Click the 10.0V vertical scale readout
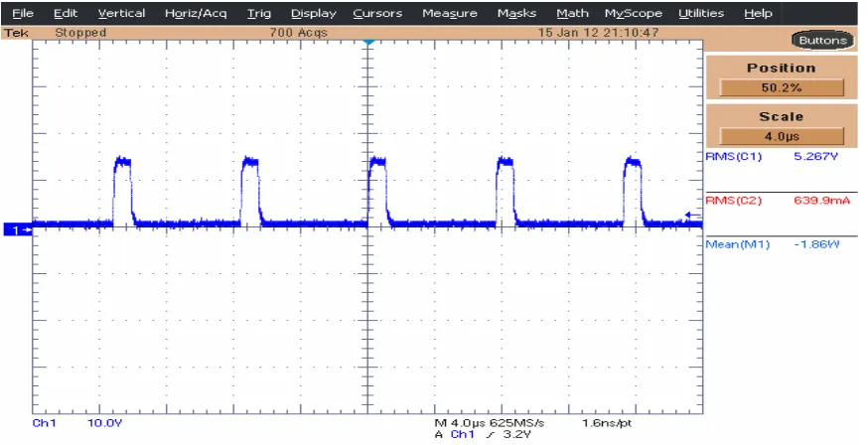 104,423
